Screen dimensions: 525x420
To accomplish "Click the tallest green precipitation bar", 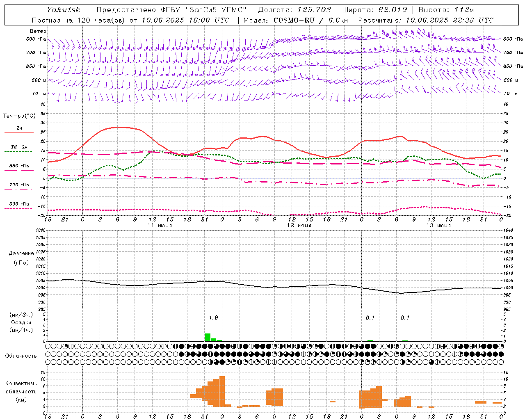I will pos(208,337).
